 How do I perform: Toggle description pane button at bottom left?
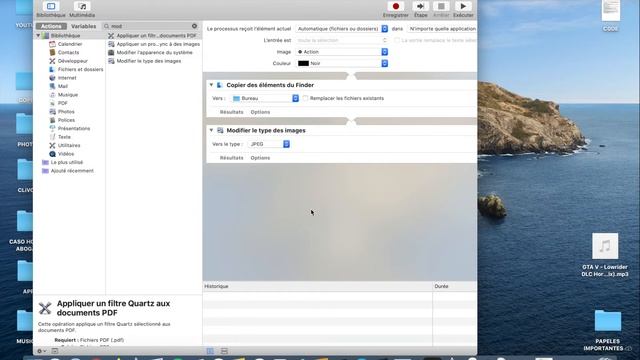click(x=55, y=351)
